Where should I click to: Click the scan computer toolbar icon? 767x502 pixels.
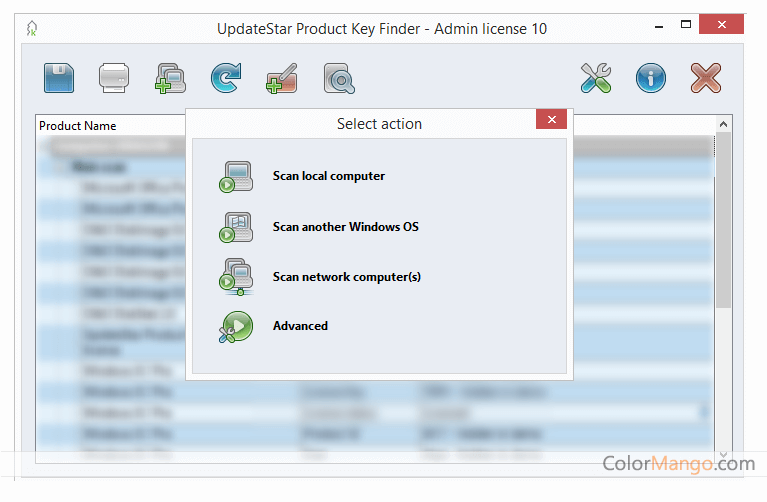click(170, 77)
